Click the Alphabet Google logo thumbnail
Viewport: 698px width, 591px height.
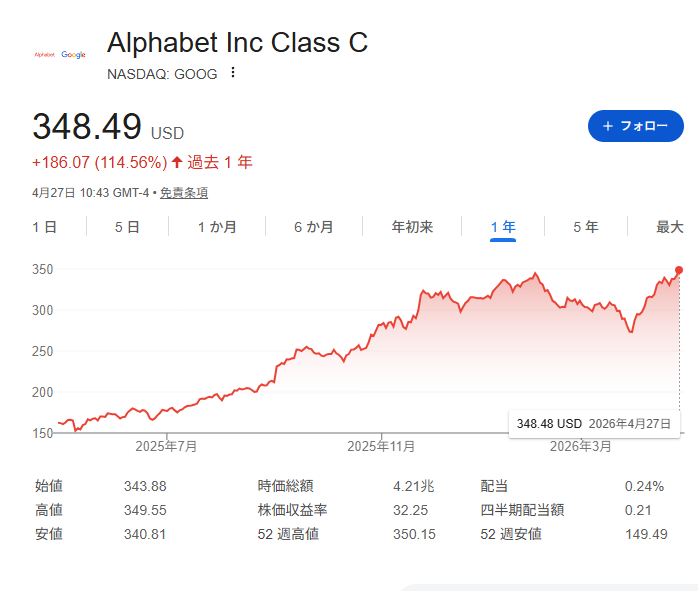click(x=60, y=54)
